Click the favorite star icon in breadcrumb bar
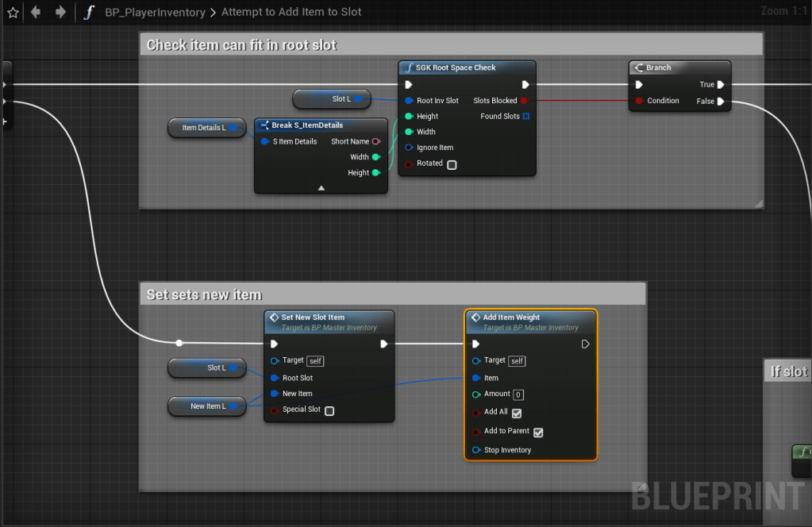The image size is (812, 527). 13,13
